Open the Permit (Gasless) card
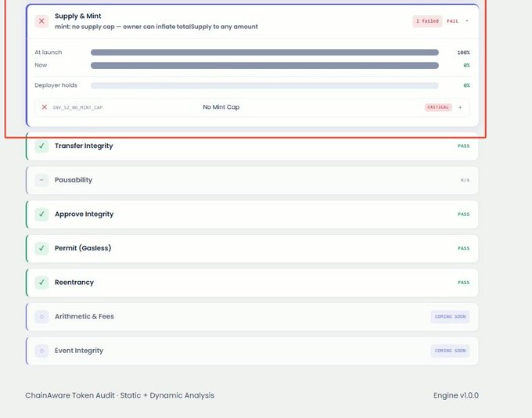 click(252, 248)
